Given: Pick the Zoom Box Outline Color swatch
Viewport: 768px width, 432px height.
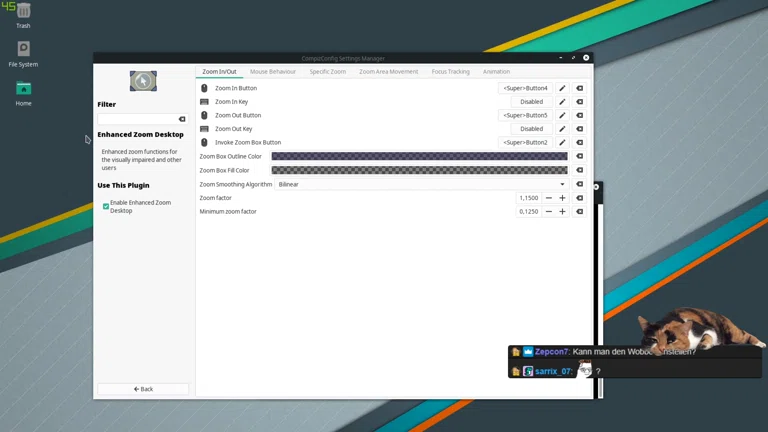Looking at the screenshot, I should (x=420, y=156).
